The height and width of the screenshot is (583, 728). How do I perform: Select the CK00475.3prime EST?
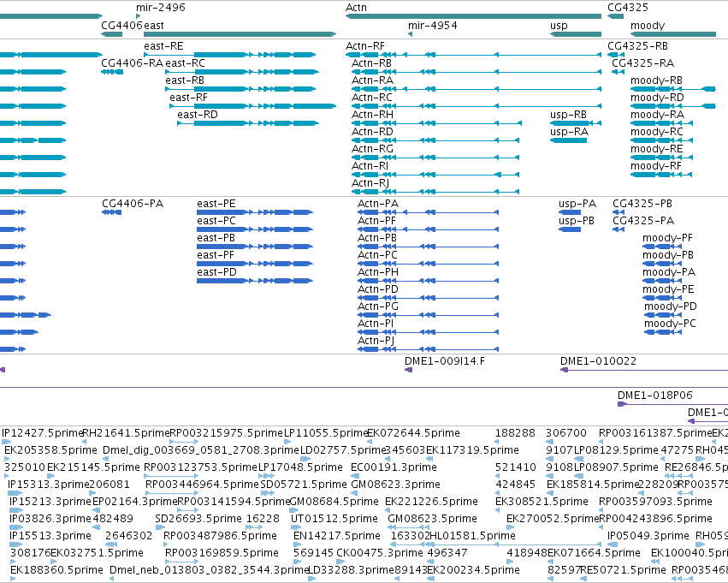(x=339, y=562)
